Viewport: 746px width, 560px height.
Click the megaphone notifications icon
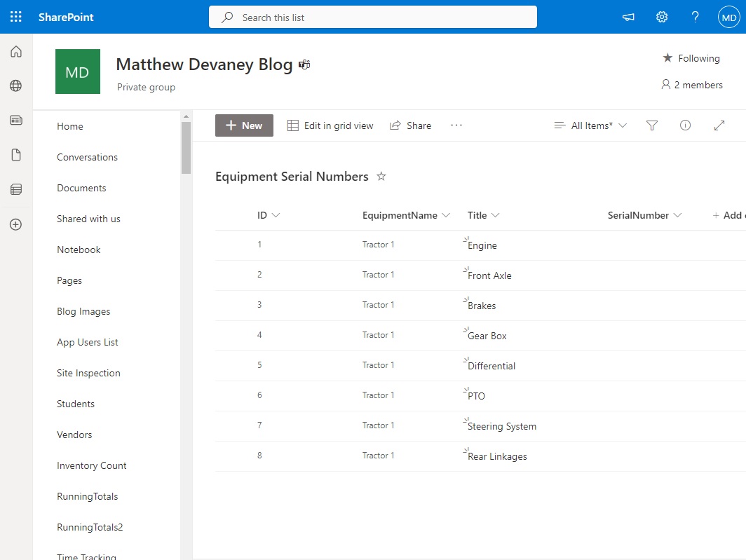tap(628, 17)
